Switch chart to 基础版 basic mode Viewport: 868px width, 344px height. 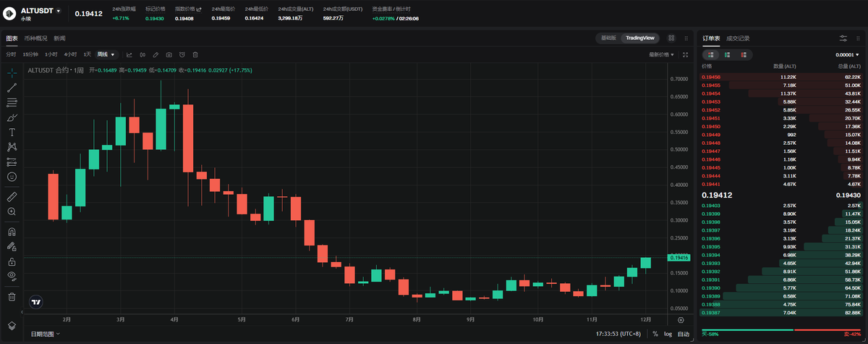(608, 38)
